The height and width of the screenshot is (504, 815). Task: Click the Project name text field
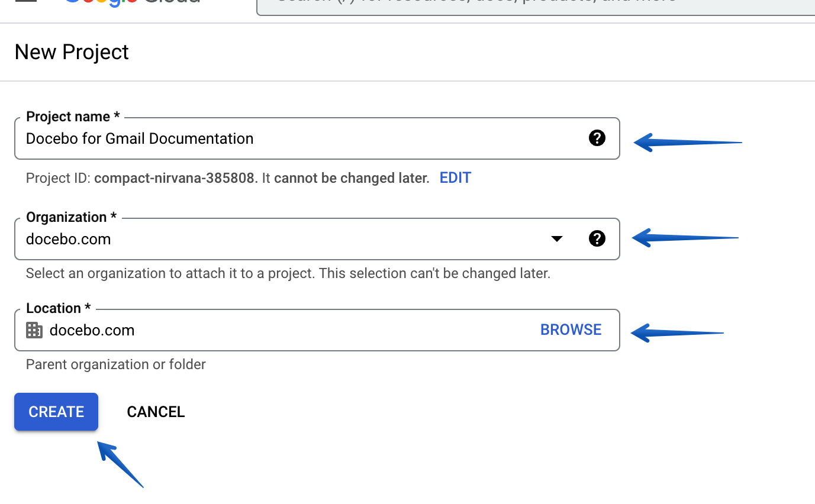point(317,138)
